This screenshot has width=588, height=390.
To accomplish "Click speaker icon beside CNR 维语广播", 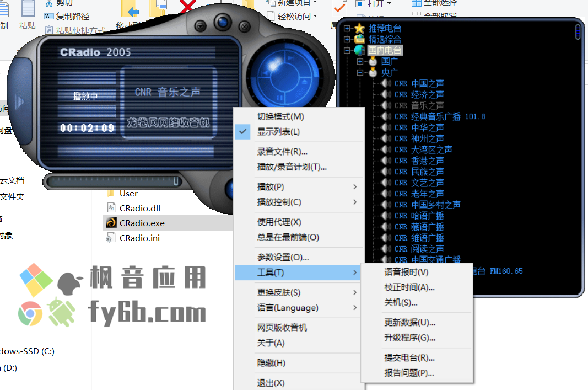I will pos(386,238).
